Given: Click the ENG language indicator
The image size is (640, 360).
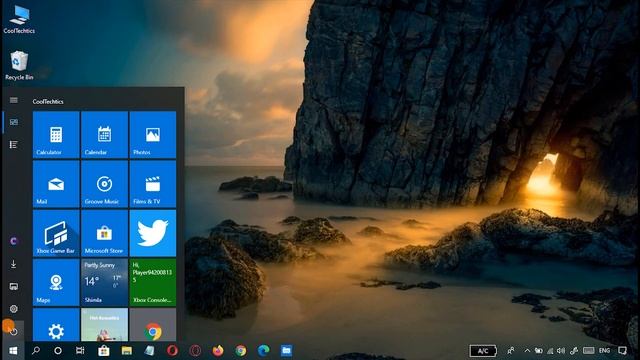Looking at the screenshot, I should 604,351.
